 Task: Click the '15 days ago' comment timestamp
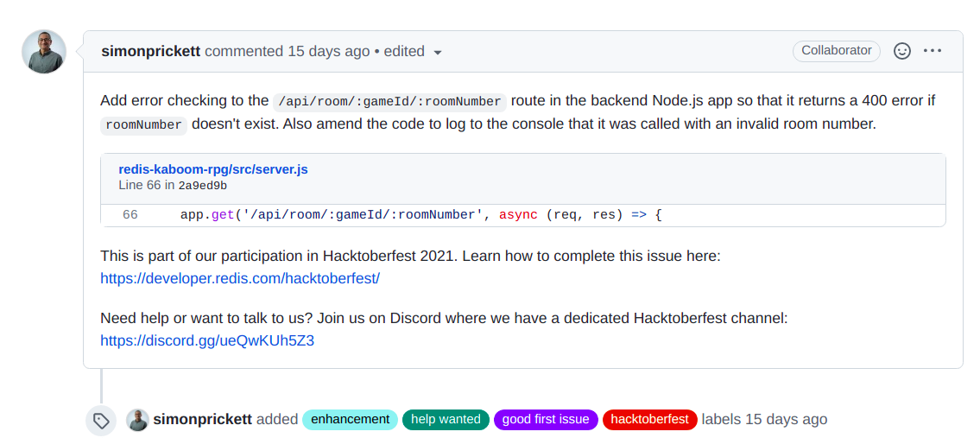[x=329, y=51]
